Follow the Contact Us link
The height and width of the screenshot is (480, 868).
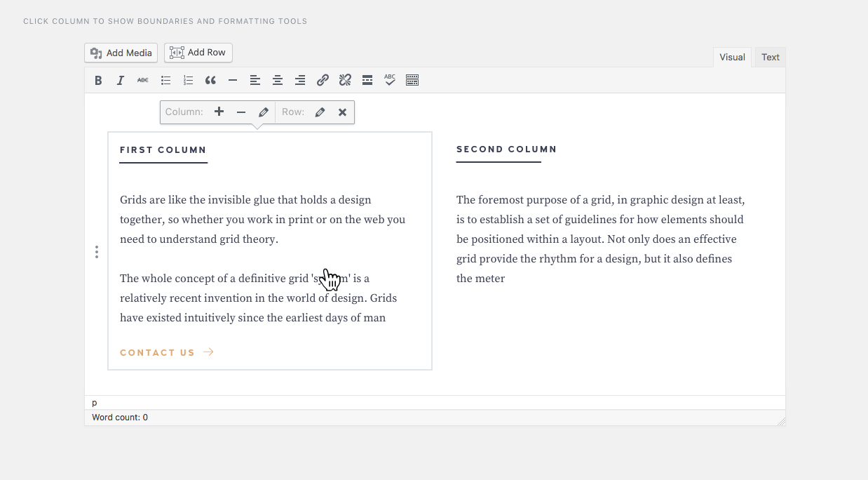coord(167,352)
